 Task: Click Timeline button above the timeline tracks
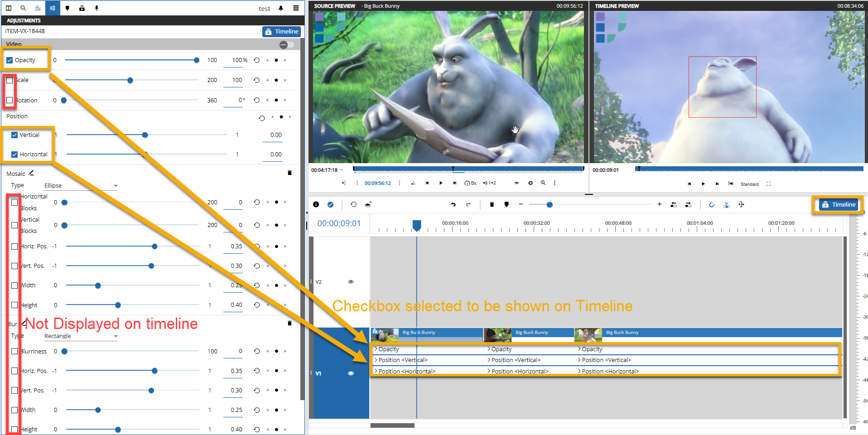[x=839, y=205]
